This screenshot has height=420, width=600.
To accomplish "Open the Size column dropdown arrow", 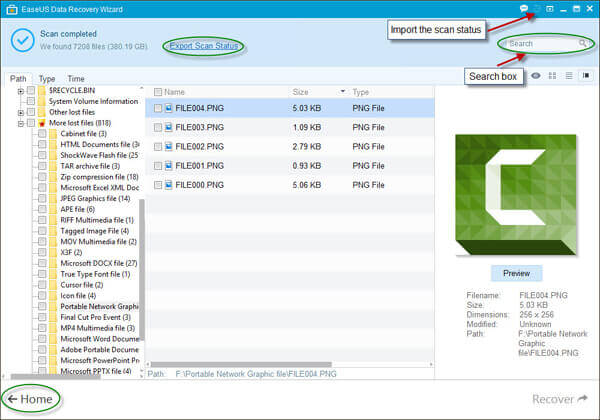I will tap(342, 91).
